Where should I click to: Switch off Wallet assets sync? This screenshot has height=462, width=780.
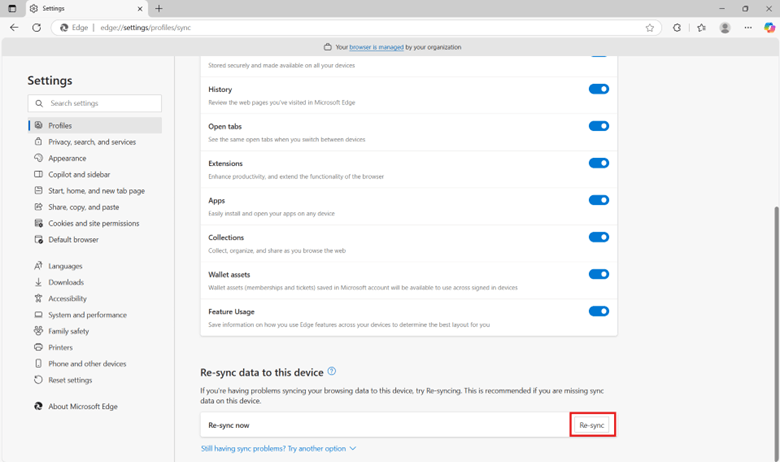(599, 274)
